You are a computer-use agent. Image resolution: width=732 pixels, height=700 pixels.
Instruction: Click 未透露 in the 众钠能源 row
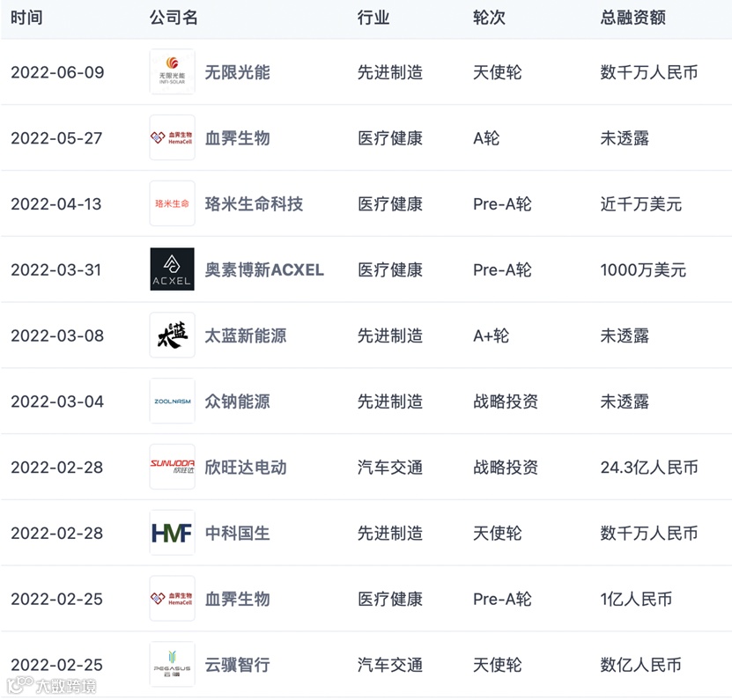[625, 402]
